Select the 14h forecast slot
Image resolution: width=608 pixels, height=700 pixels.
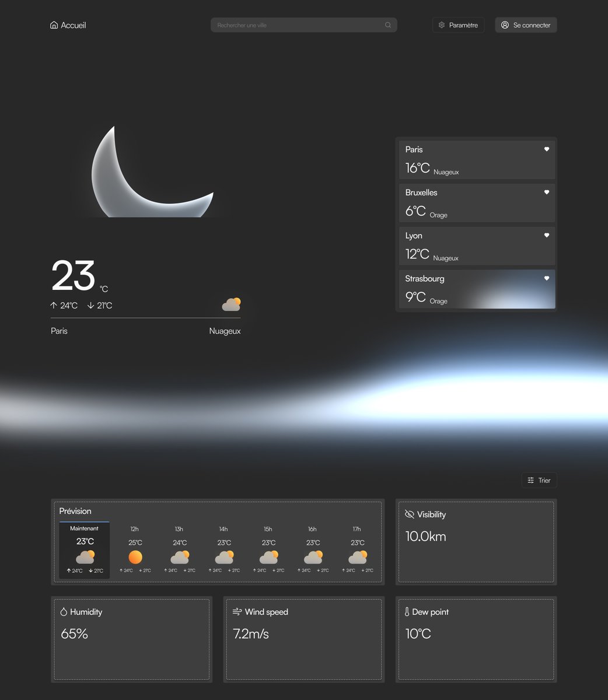(x=223, y=550)
